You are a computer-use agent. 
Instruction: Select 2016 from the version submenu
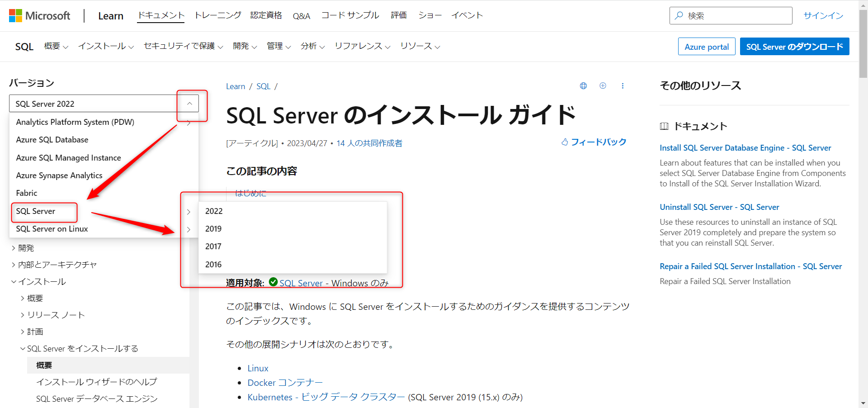click(x=213, y=265)
